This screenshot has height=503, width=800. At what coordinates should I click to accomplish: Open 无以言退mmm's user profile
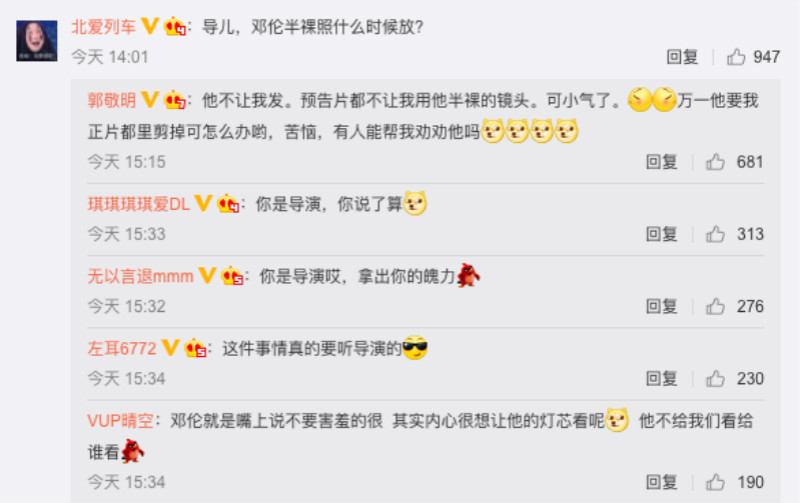pyautogui.click(x=140, y=276)
